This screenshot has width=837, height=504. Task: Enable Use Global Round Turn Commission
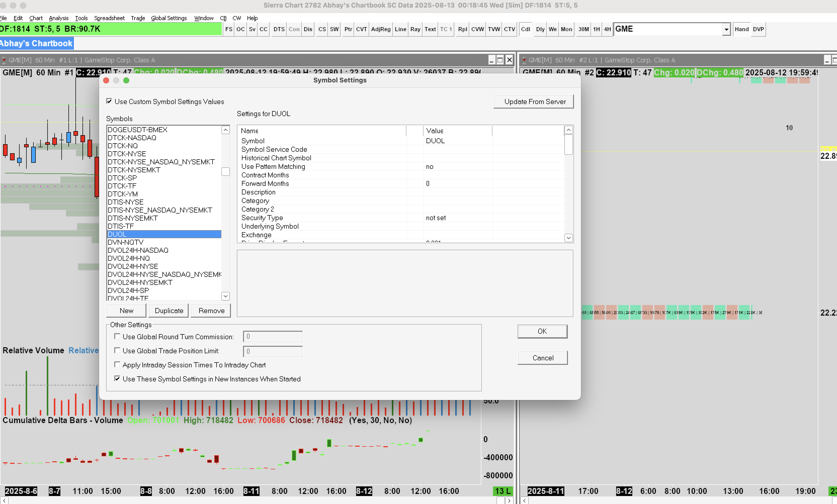tap(117, 336)
